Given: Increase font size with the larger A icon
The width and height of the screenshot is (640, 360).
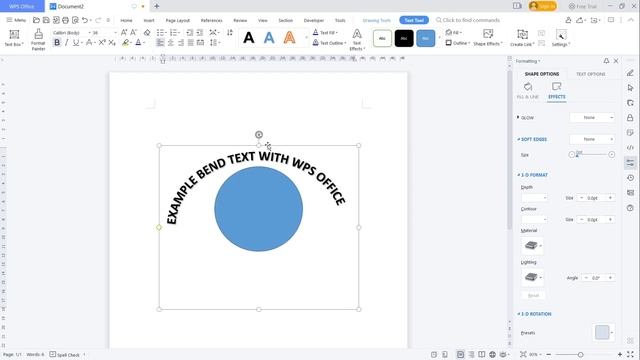Looking at the screenshot, I should click(x=124, y=32).
